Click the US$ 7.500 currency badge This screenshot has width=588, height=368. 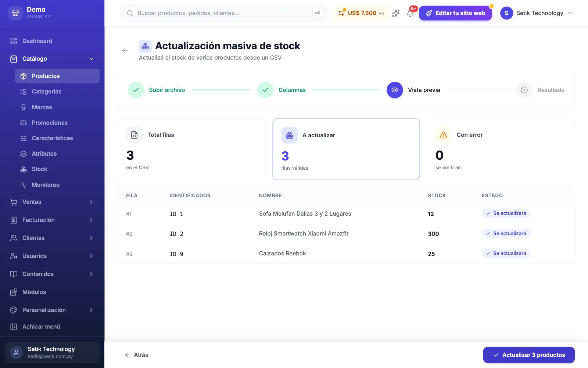click(361, 13)
